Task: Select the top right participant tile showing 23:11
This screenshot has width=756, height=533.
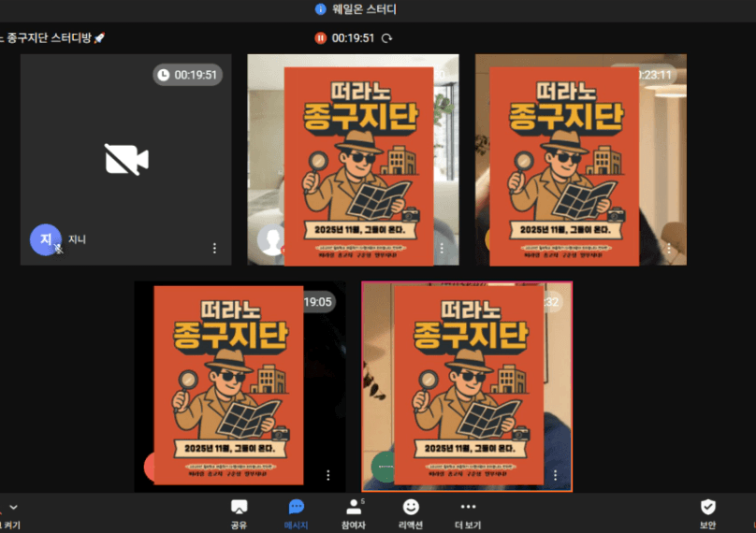Action: click(580, 160)
